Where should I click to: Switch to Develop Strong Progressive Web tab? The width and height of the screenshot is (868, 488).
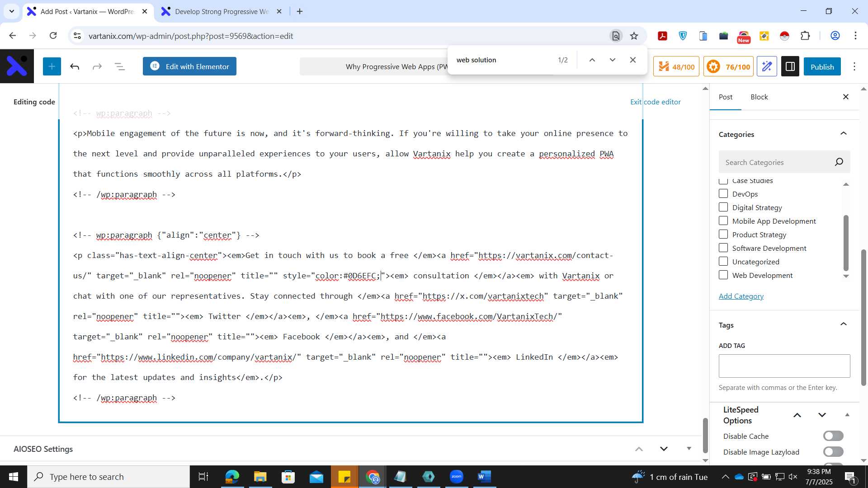click(222, 11)
